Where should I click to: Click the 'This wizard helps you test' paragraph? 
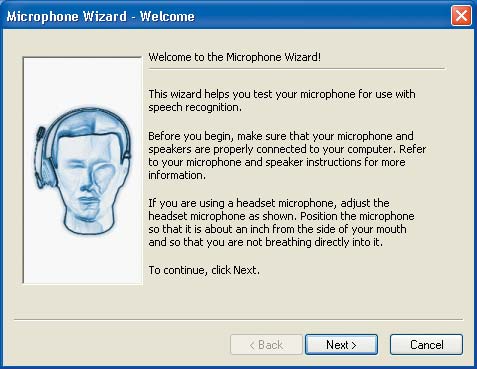click(282, 101)
